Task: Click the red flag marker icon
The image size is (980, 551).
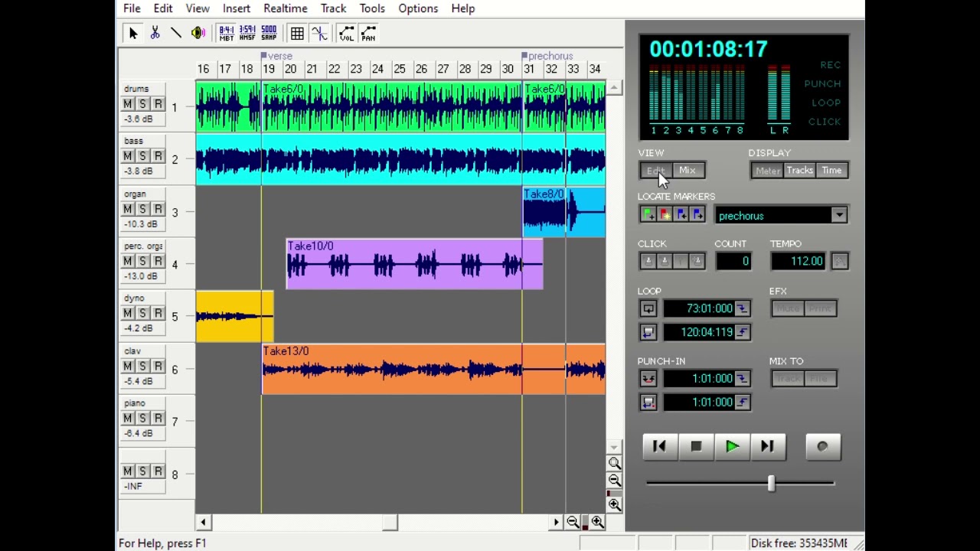Action: tap(665, 215)
